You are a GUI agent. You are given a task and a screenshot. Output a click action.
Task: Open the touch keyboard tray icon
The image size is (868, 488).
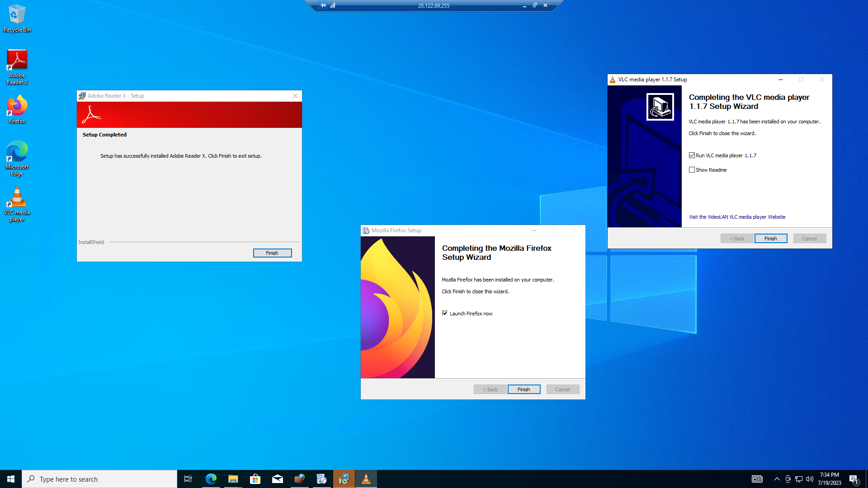(x=757, y=479)
